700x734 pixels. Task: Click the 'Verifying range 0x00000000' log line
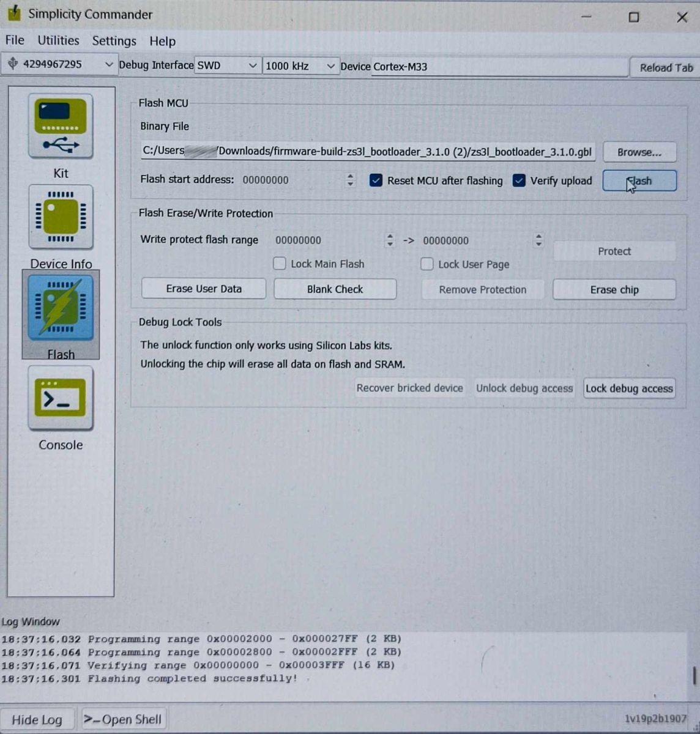tap(198, 665)
